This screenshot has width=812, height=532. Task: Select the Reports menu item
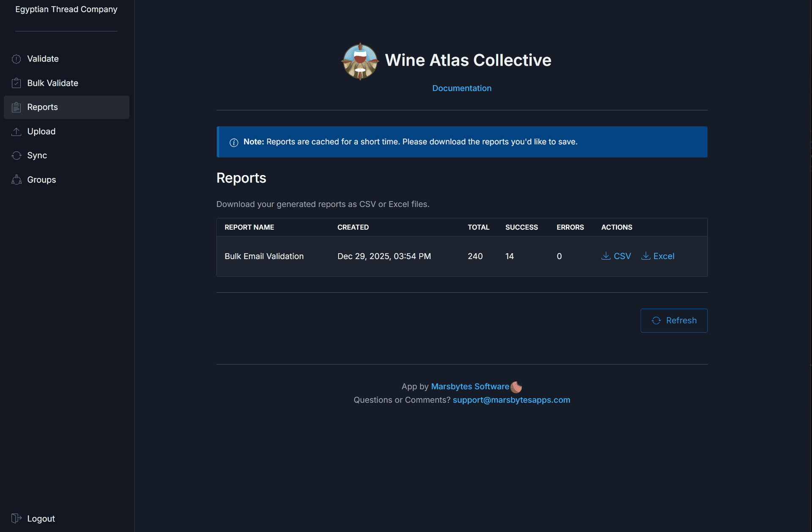42,107
